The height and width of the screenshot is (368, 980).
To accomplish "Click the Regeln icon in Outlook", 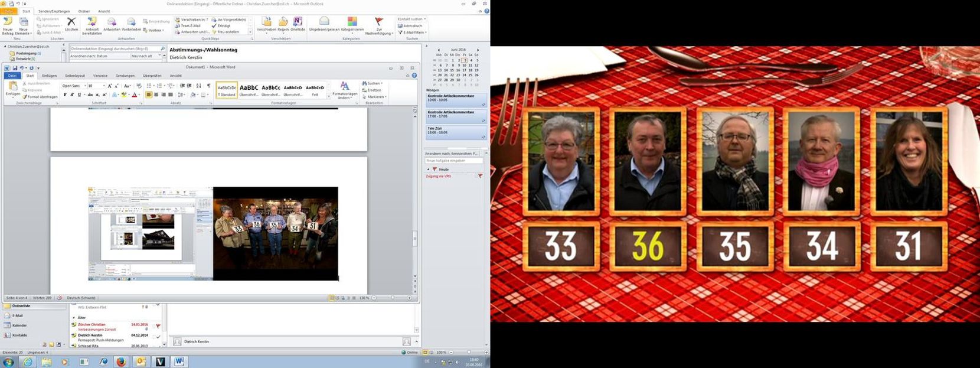I will (x=283, y=24).
